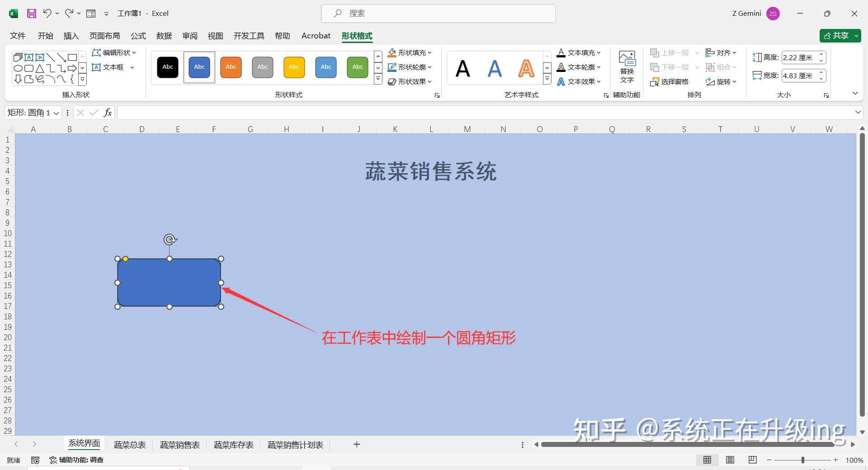This screenshot has height=470, width=868.
Task: Apply the gold Abc shape style
Action: tap(294, 67)
